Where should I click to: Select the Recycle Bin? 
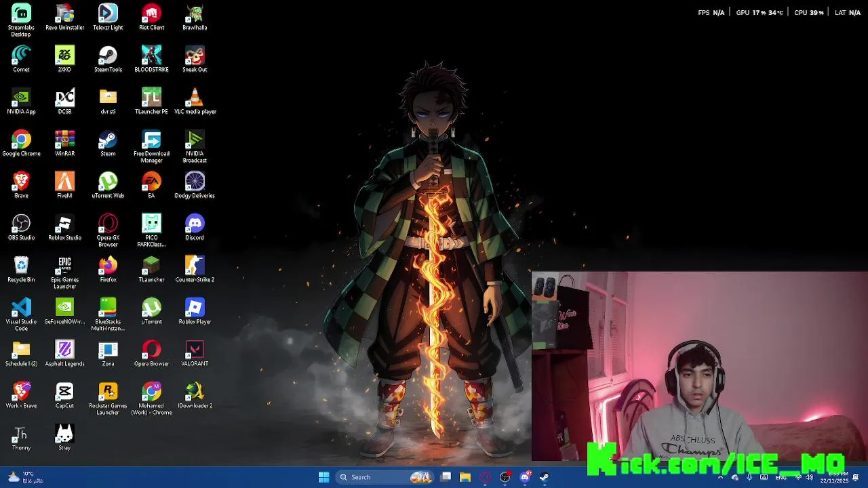[21, 270]
